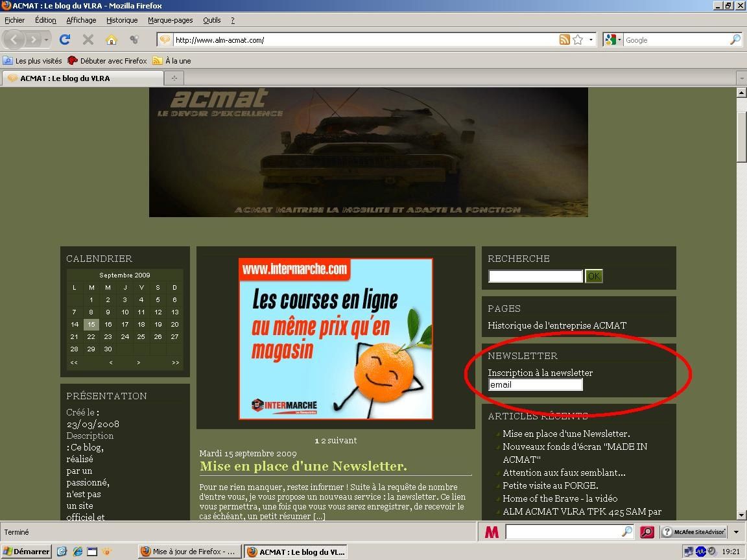Open the Édition menu

click(x=46, y=20)
